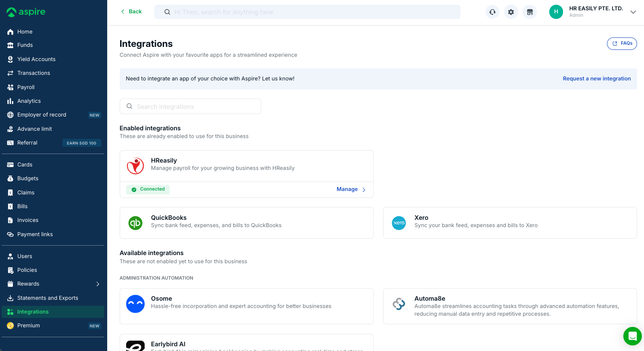Select the Claims receipt icon
The image size is (644, 351).
pyautogui.click(x=10, y=193)
